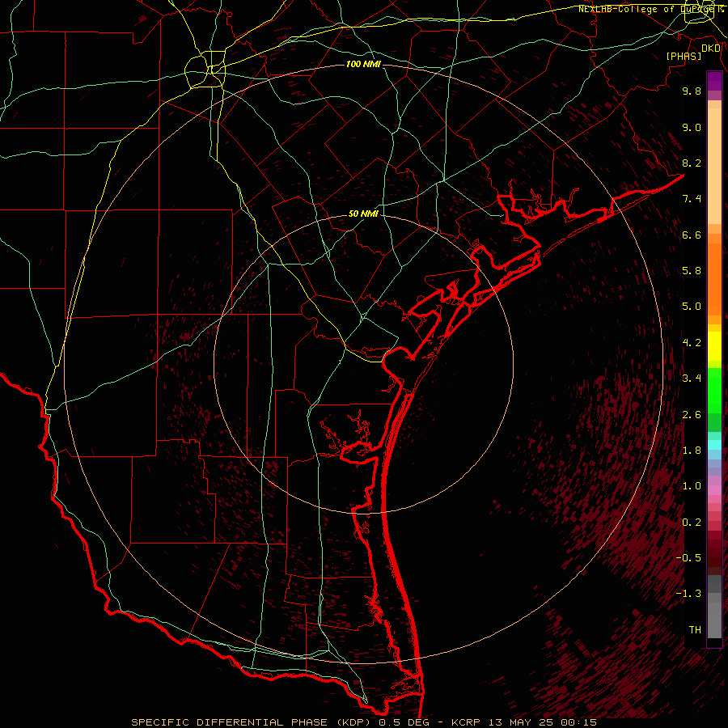The image size is (728, 728).
Task: Click the 8.2 value on the color scale
Action: 692,163
